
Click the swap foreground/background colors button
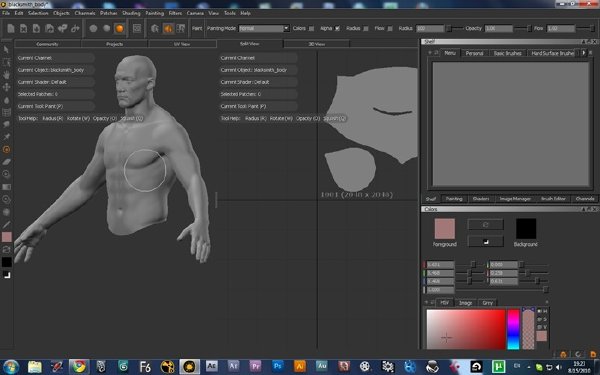coord(485,225)
